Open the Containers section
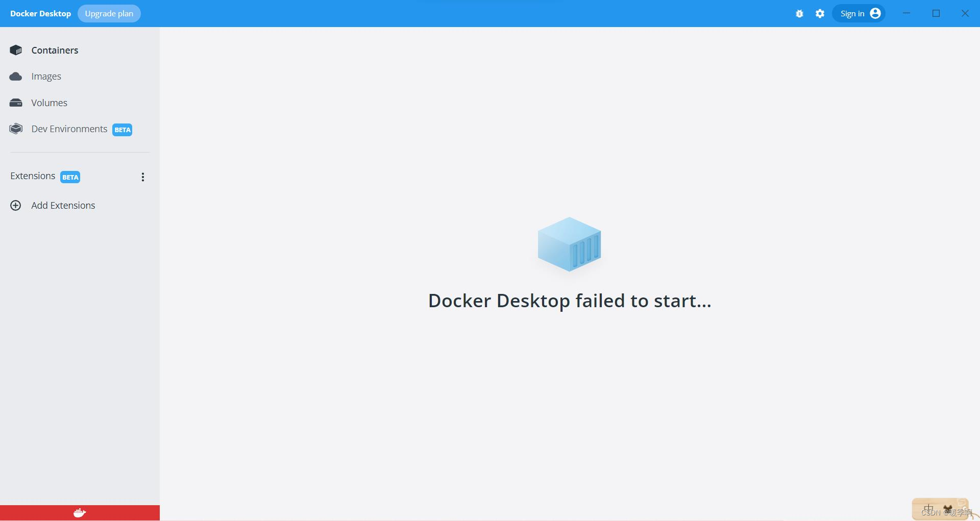980x521 pixels. coord(55,50)
